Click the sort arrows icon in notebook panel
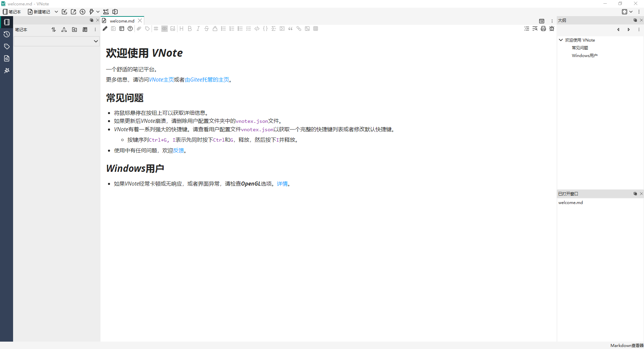The height and width of the screenshot is (349, 644). tap(54, 30)
